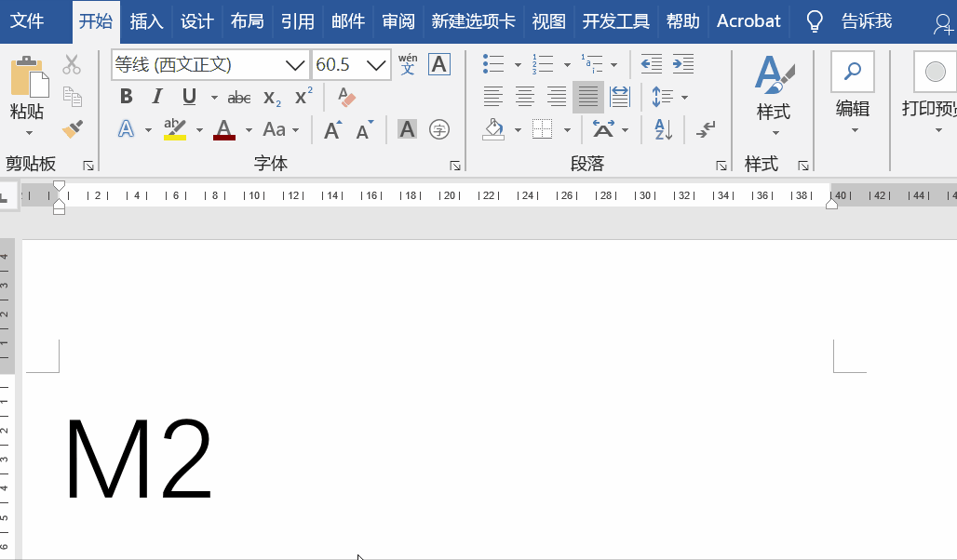Image resolution: width=957 pixels, height=560 pixels.
Task: Apply the dark red font color
Action: coord(224,129)
